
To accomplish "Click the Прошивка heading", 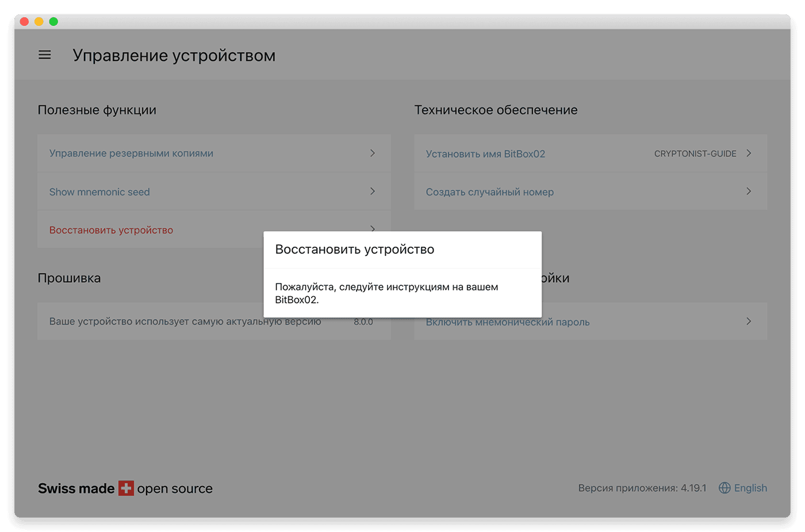I will 69,278.
